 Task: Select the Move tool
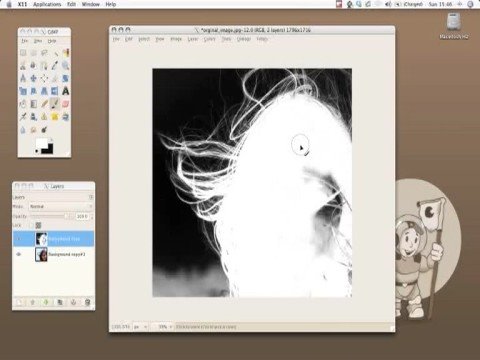pos(34,78)
